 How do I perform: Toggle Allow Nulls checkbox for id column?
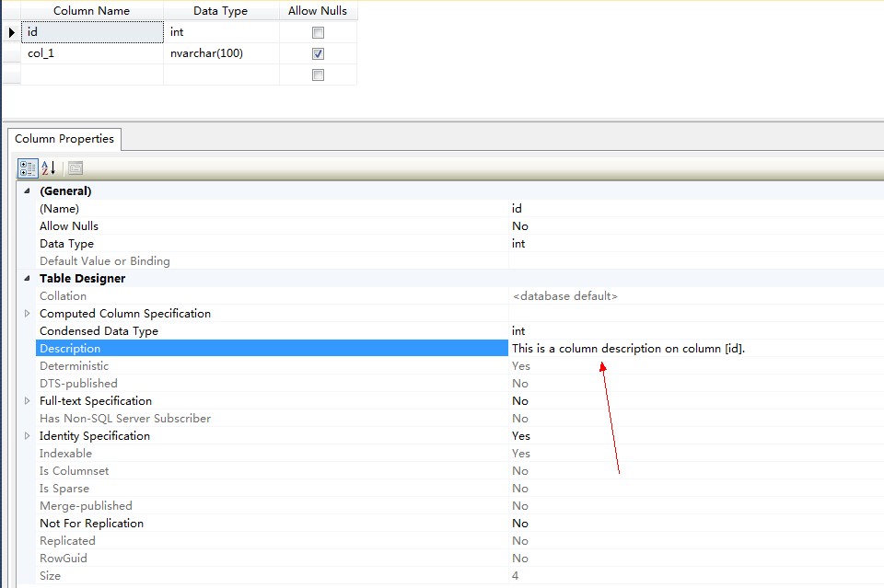[x=318, y=32]
